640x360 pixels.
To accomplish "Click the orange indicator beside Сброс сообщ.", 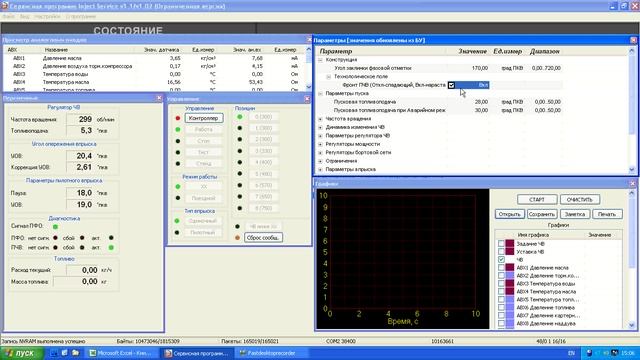I will [238, 238].
